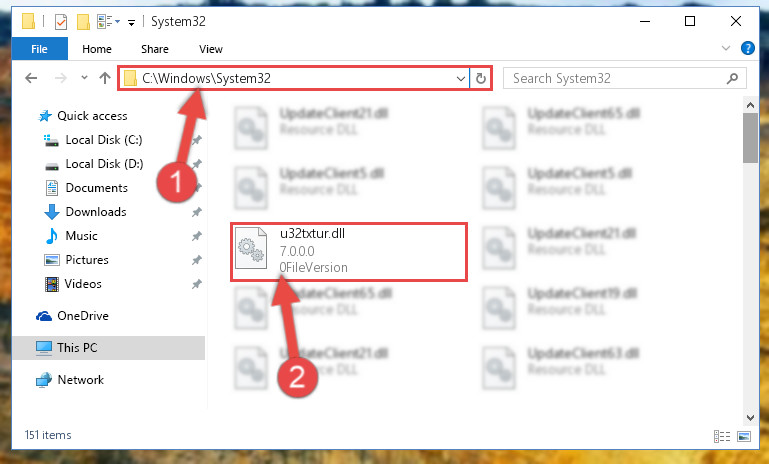
Task: Switch to the View tab
Action: [x=210, y=49]
